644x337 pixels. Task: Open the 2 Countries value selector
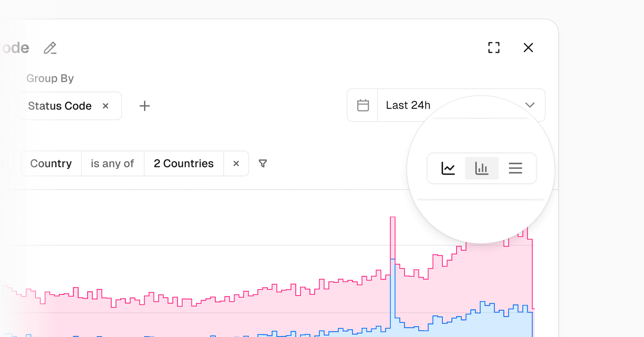click(183, 163)
